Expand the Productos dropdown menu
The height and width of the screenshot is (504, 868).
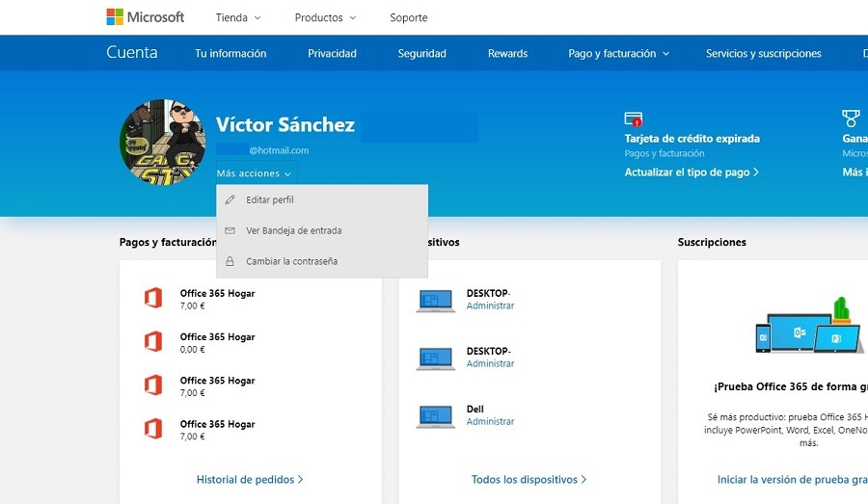[x=325, y=17]
